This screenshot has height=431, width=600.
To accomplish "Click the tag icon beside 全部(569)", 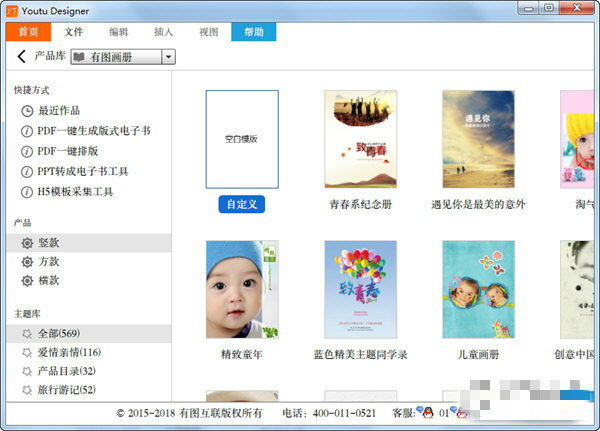I will point(27,334).
